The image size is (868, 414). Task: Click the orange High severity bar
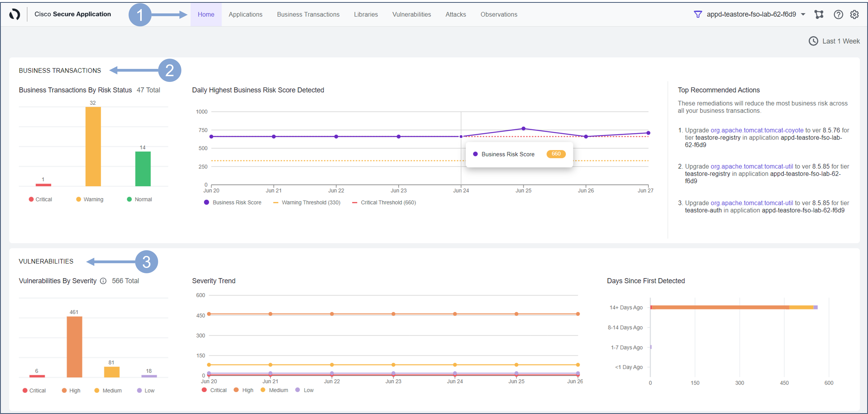tap(74, 347)
